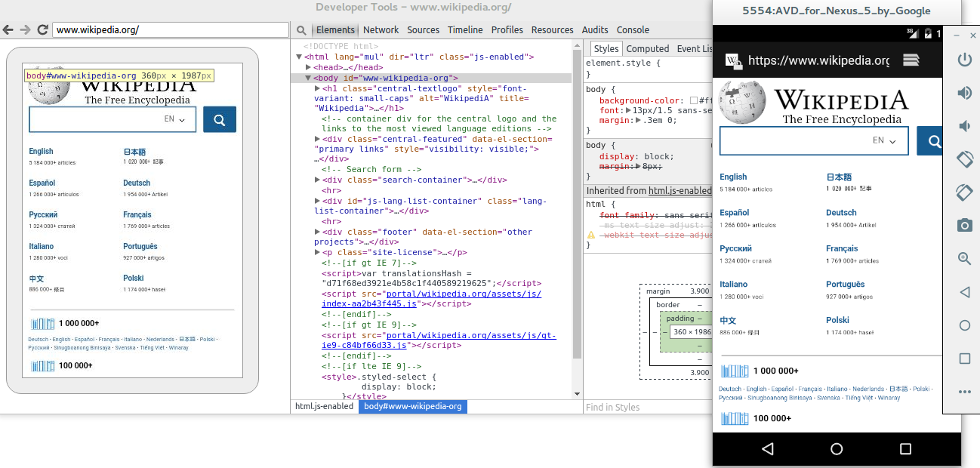Click the DevTools inspect magnifier icon
This screenshot has height=468, width=980.
(x=300, y=30)
